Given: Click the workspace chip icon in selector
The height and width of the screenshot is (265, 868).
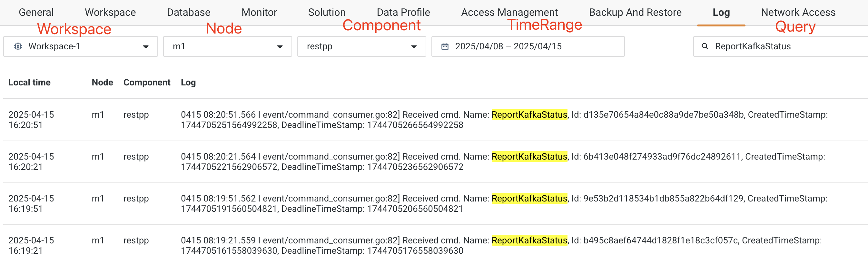Looking at the screenshot, I should (x=18, y=46).
